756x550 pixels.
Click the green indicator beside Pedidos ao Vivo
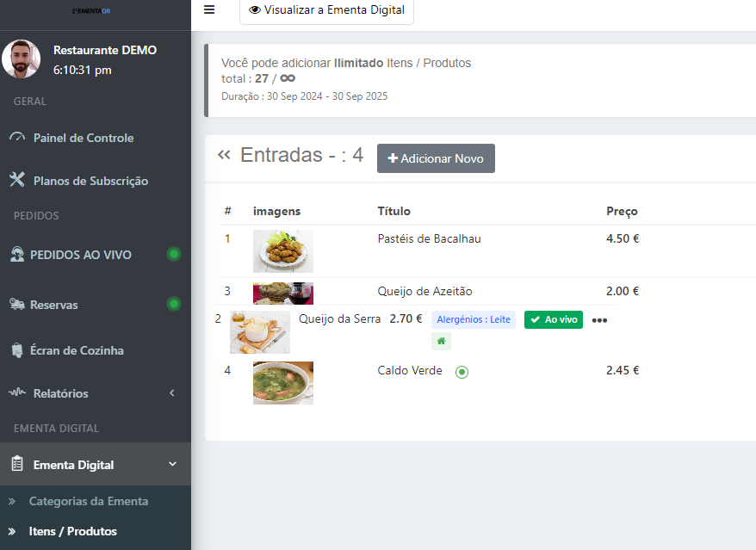click(x=174, y=254)
